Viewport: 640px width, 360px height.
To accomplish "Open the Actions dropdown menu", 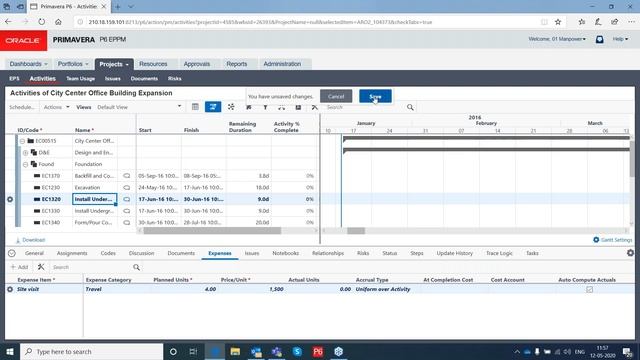I will (56, 107).
